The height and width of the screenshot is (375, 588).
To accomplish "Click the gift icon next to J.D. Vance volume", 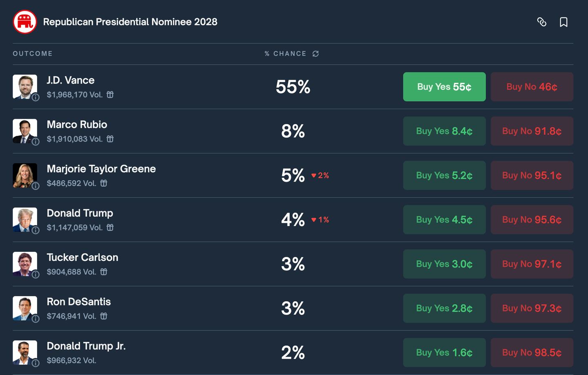I will 110,95.
